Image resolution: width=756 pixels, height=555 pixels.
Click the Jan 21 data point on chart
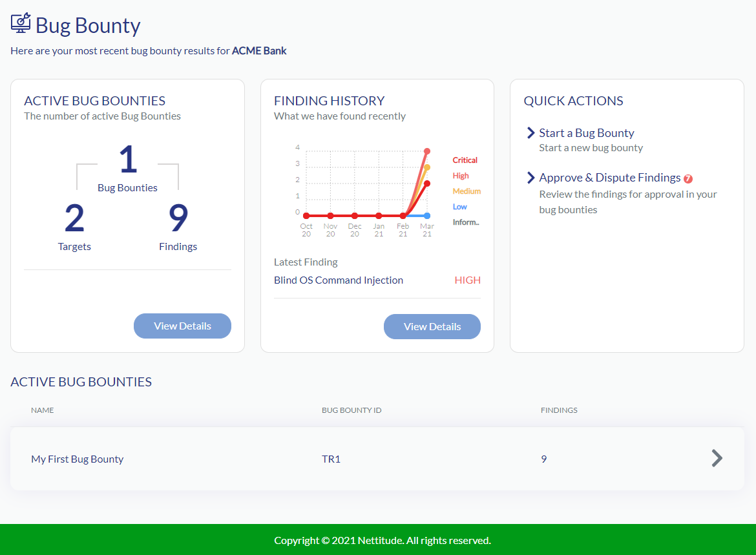pyautogui.click(x=379, y=216)
